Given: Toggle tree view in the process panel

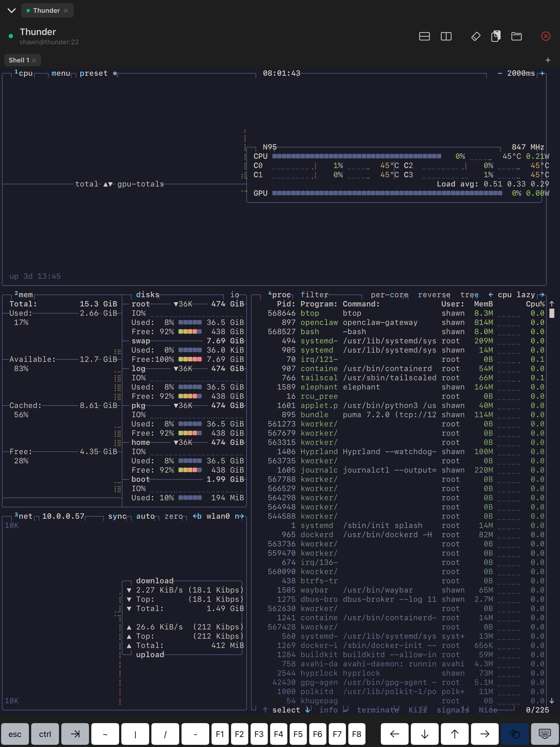Looking at the screenshot, I should (469, 295).
